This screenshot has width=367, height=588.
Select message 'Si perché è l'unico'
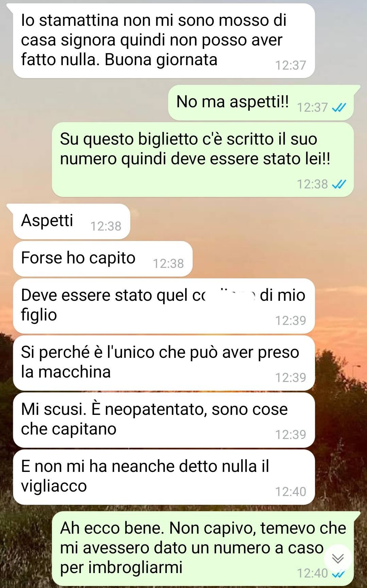pos(164,363)
